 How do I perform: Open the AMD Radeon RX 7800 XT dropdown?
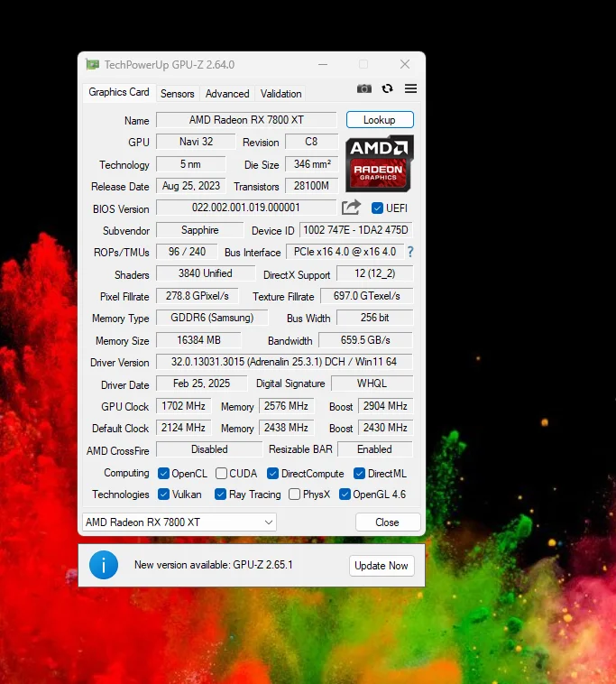pos(179,522)
